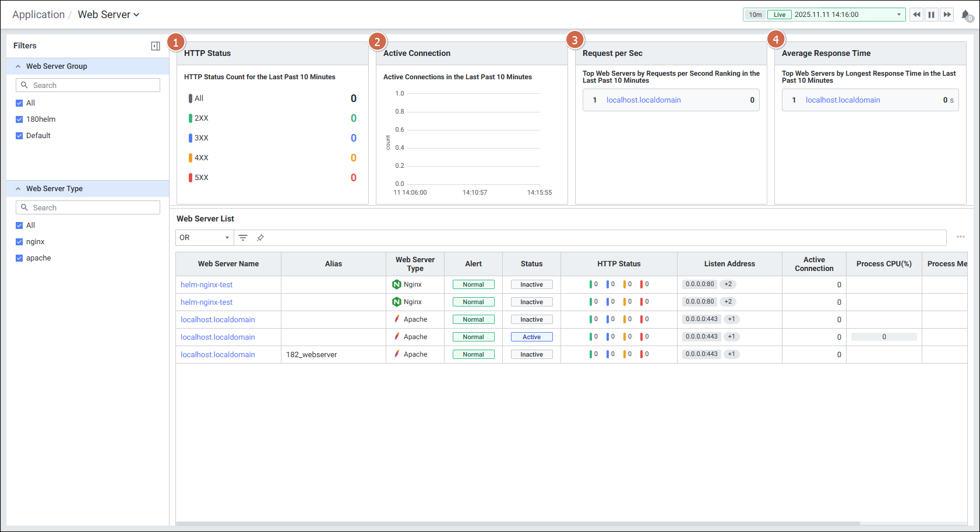Open the OR condition dropdown
Image resolution: width=980 pixels, height=532 pixels.
pos(204,238)
